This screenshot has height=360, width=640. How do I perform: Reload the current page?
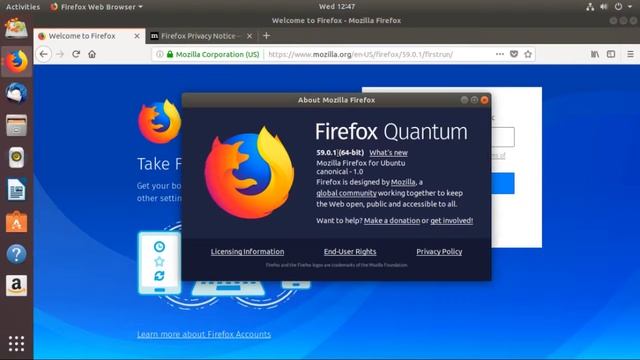(76, 54)
